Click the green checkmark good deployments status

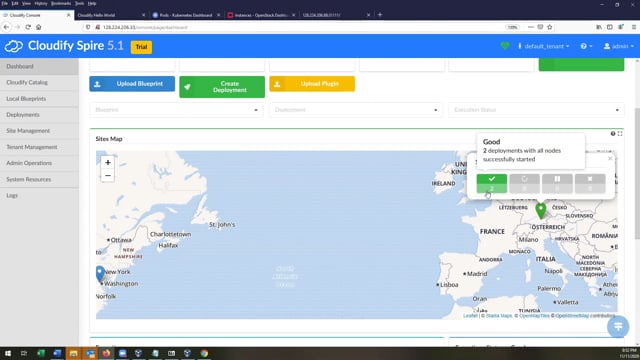[x=492, y=183]
